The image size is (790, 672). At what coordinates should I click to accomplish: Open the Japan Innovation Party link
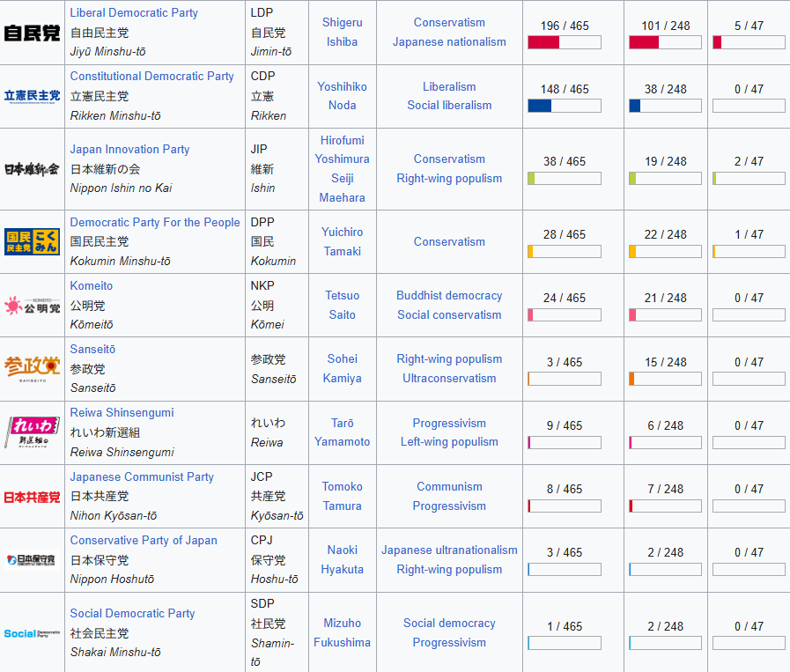(130, 149)
